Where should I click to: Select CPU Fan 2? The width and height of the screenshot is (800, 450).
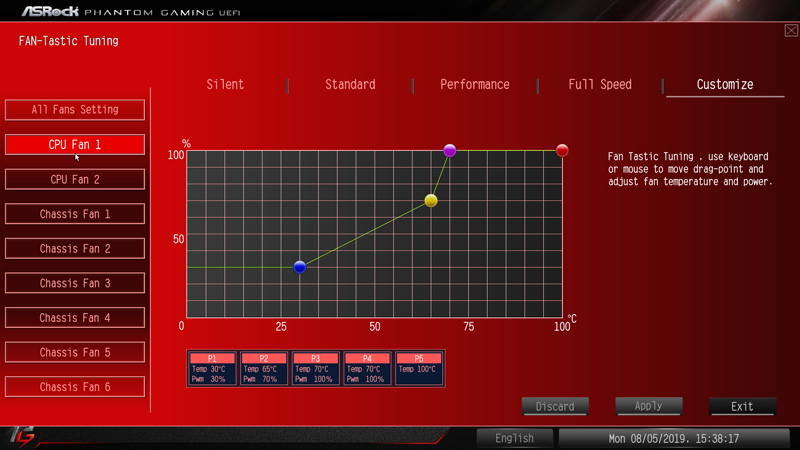[x=75, y=179]
